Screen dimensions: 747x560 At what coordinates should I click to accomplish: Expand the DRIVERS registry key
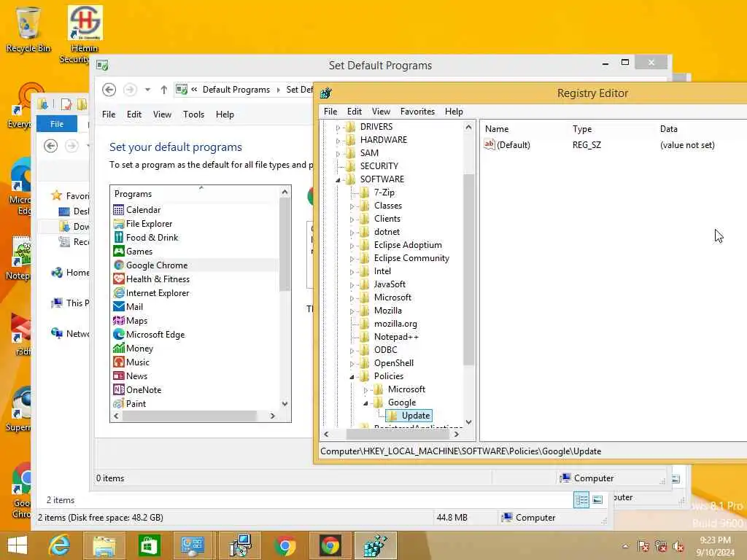(338, 127)
